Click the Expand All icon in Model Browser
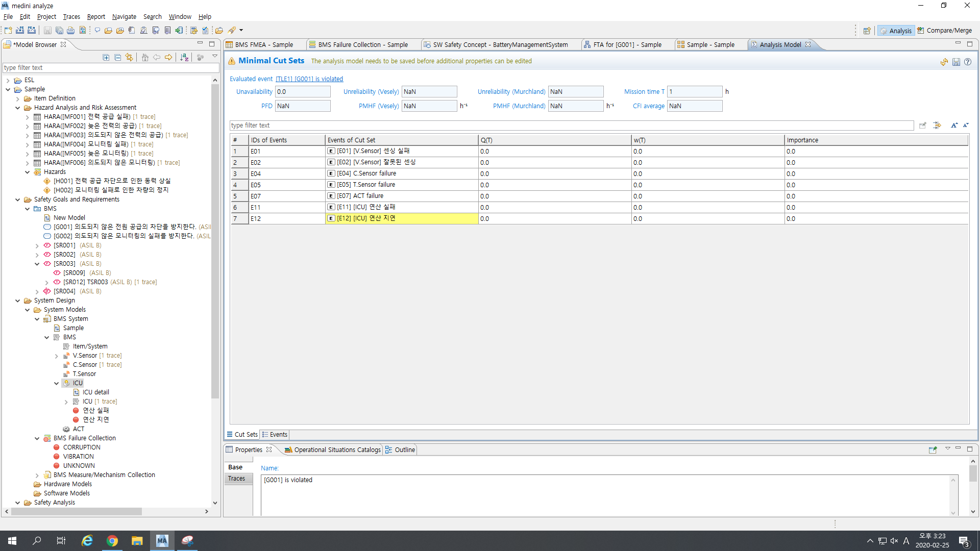Image resolution: width=980 pixels, height=551 pixels. pyautogui.click(x=106, y=58)
